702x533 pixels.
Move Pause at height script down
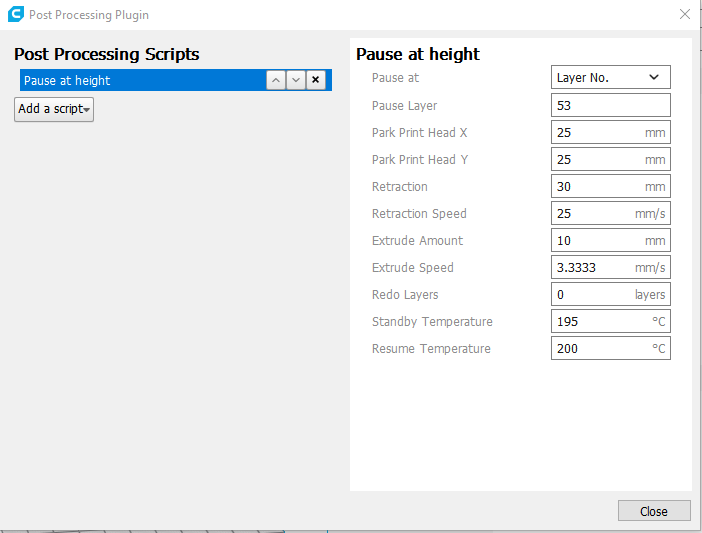click(296, 81)
